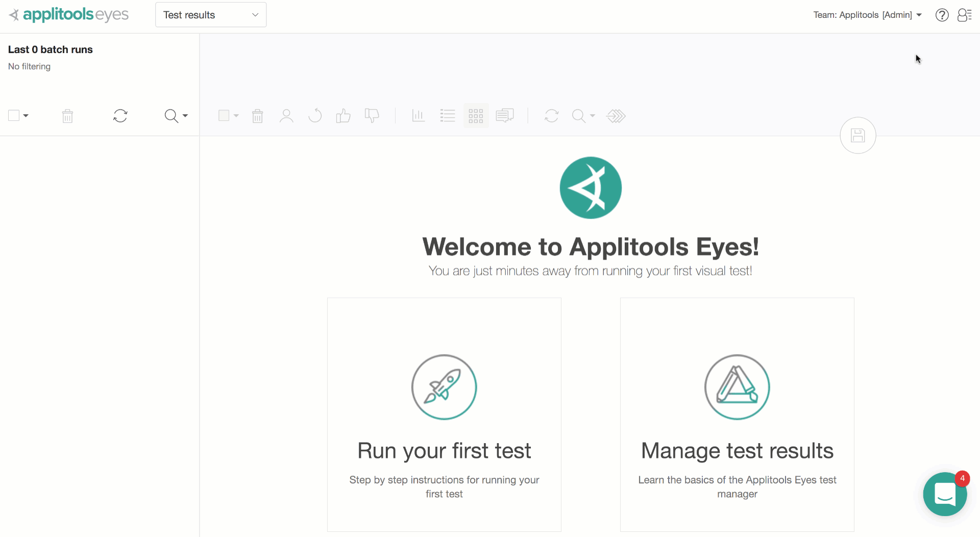Open Manage test results card
The image size is (980, 537).
click(737, 415)
